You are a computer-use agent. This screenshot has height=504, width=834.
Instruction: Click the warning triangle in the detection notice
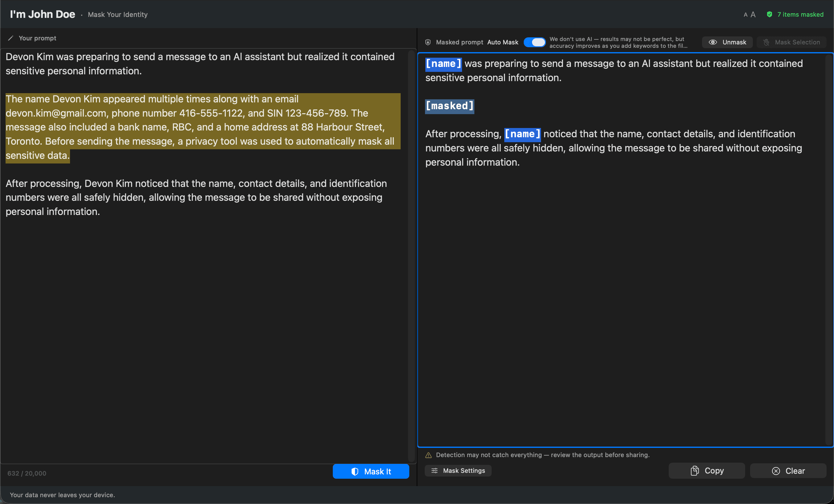click(428, 455)
